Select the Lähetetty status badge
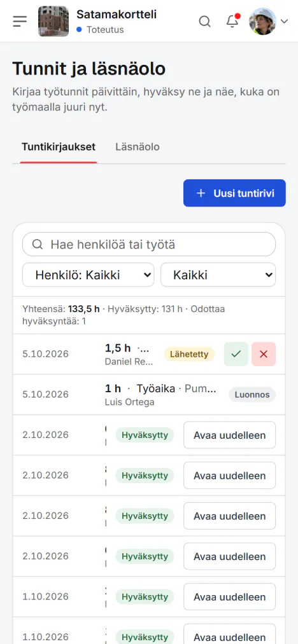The width and height of the screenshot is (298, 644). [x=189, y=354]
